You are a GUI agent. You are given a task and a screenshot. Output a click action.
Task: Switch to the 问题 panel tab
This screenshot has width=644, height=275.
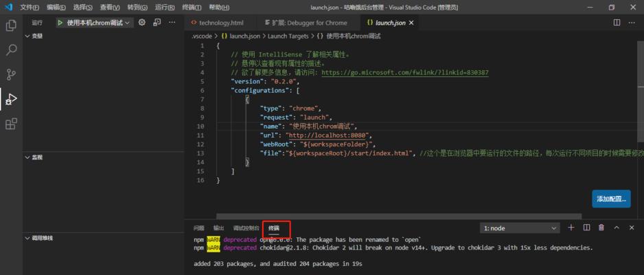[199, 228]
